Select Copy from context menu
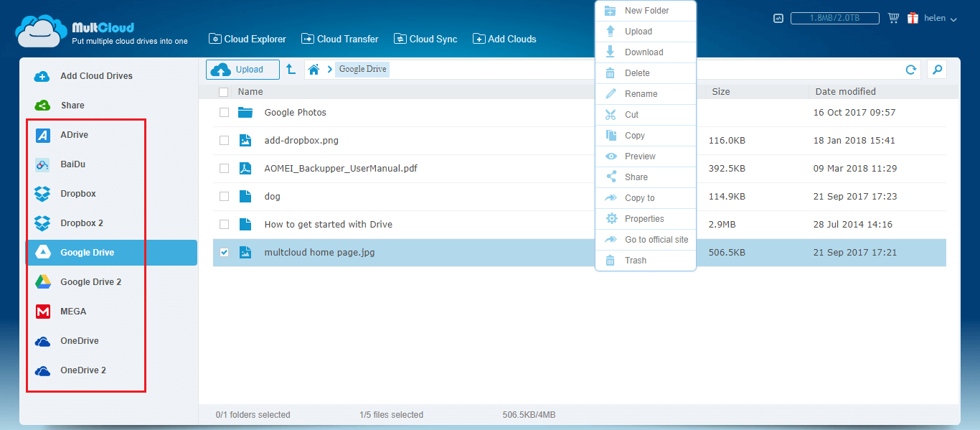 point(646,136)
